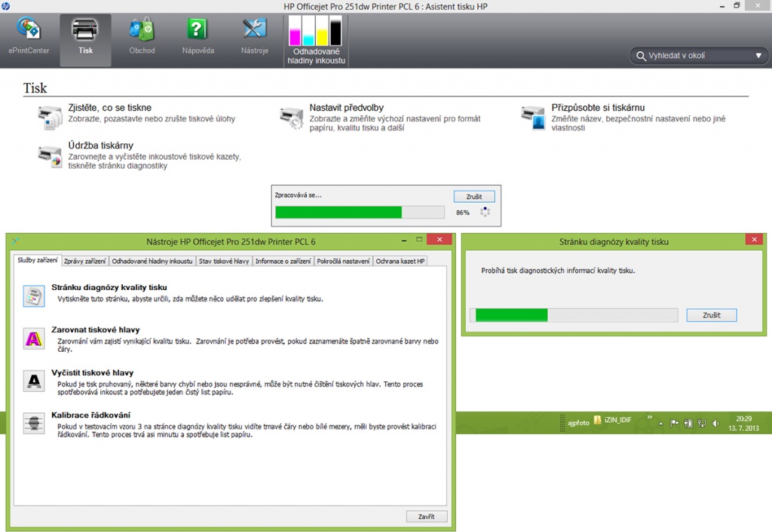This screenshot has height=532, width=772.
Task: Click the battery/power tray icon
Action: click(688, 423)
